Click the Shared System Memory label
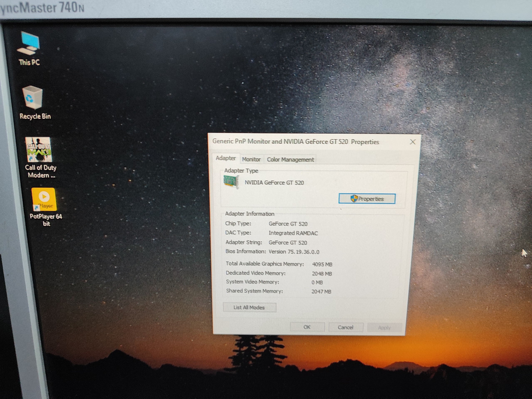The width and height of the screenshot is (532, 399). (254, 291)
